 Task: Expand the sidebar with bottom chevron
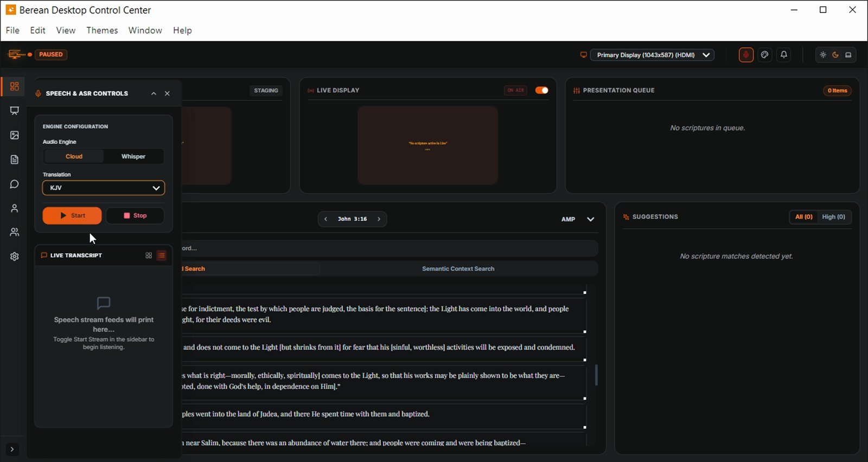(12, 450)
